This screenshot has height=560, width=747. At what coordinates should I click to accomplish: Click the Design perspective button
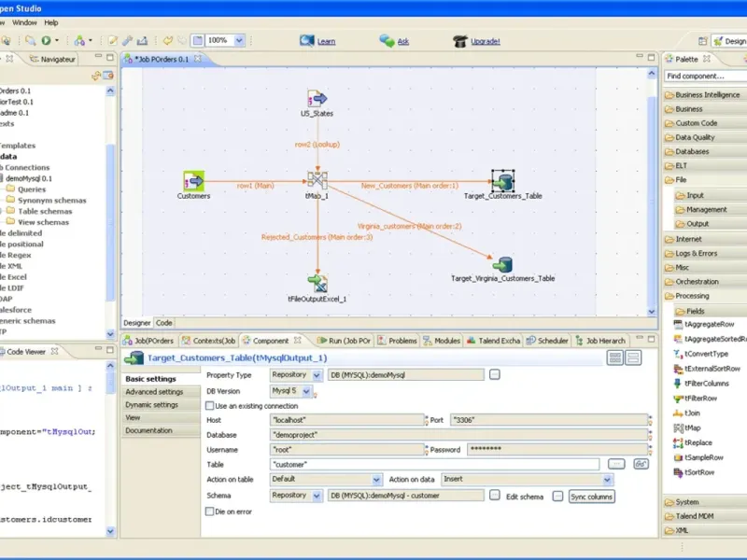(729, 41)
